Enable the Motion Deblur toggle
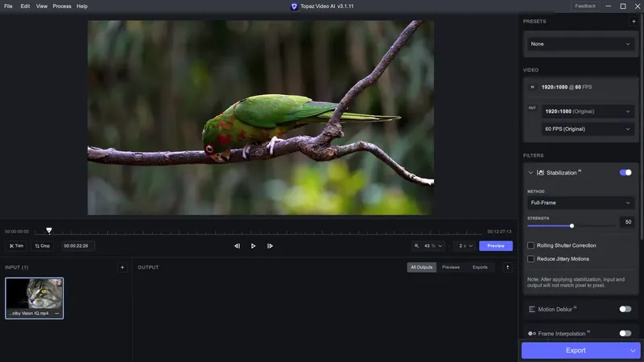Image resolution: width=644 pixels, height=362 pixels. coord(625,309)
